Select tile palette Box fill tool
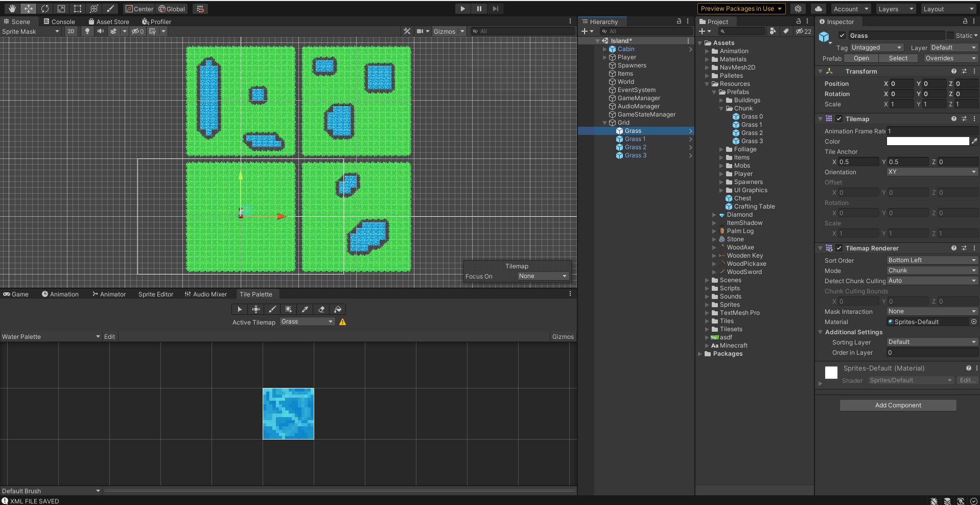 289,309
